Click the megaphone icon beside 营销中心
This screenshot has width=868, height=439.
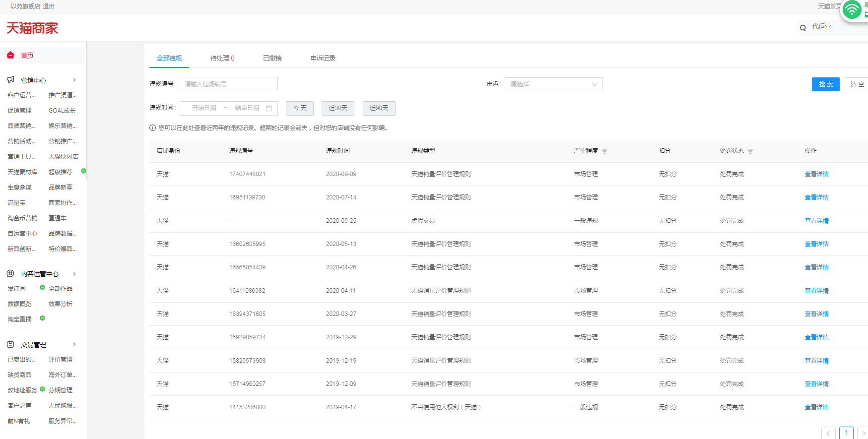[x=10, y=80]
